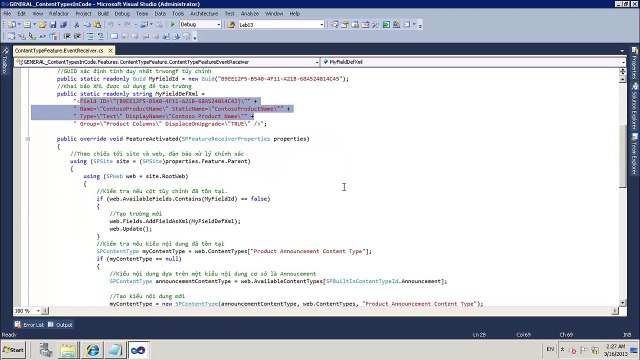640x360 pixels.
Task: Open the zoom percentage dropdown
Action: click(x=38, y=311)
